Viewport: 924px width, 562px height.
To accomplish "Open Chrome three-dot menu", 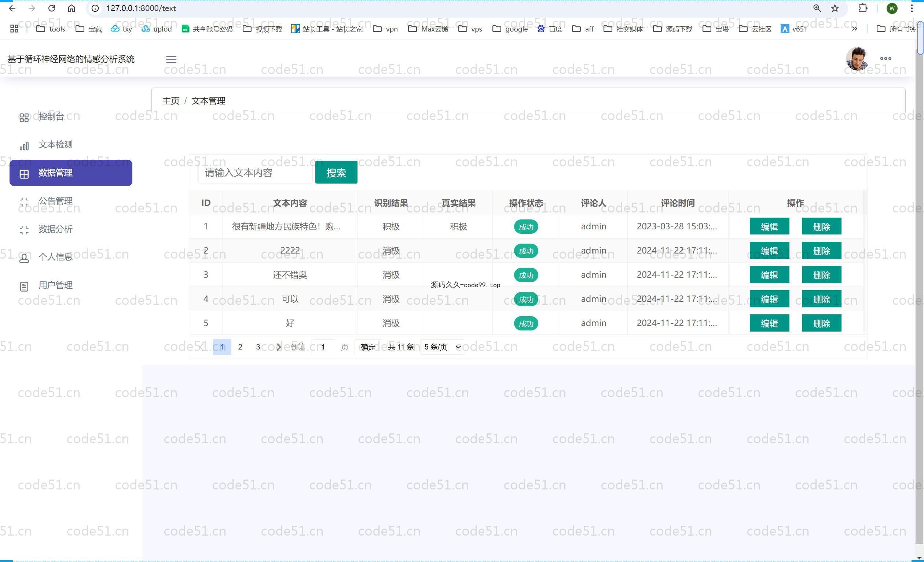I will coord(912,8).
